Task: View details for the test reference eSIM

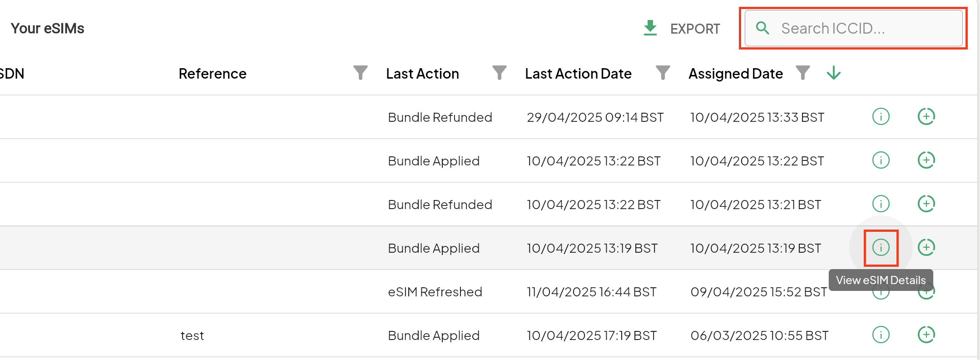Action: (881, 335)
